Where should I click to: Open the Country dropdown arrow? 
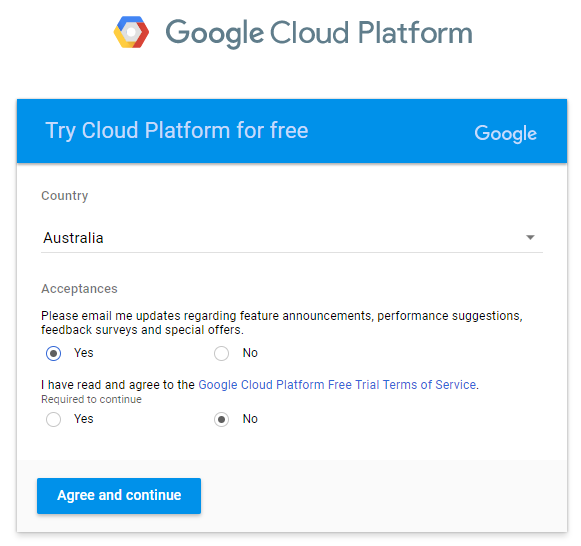[x=530, y=237]
